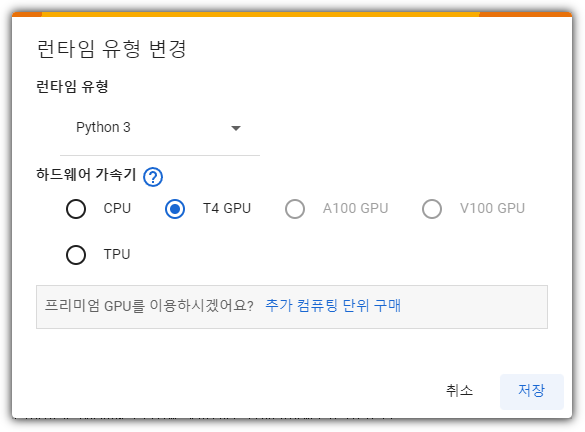Screen dimensions: 585x432
Task: Open hardware accelerator help question-mark icon
Action: [153, 177]
